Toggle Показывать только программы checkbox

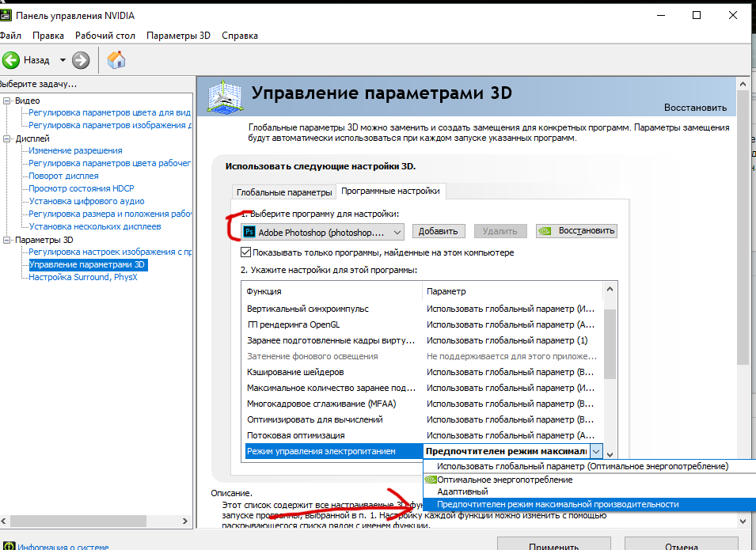coord(245,252)
